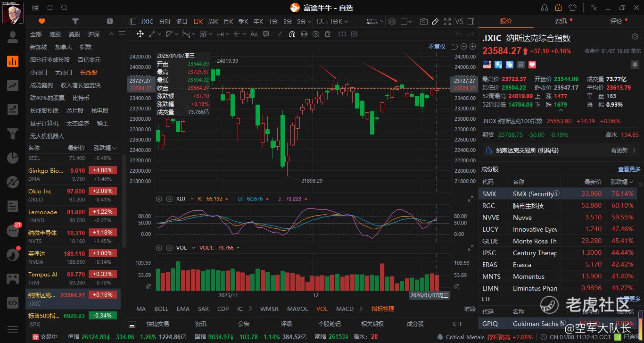Open the markets chart icon in left sidebar
This screenshot has width=644, height=343.
[13, 61]
